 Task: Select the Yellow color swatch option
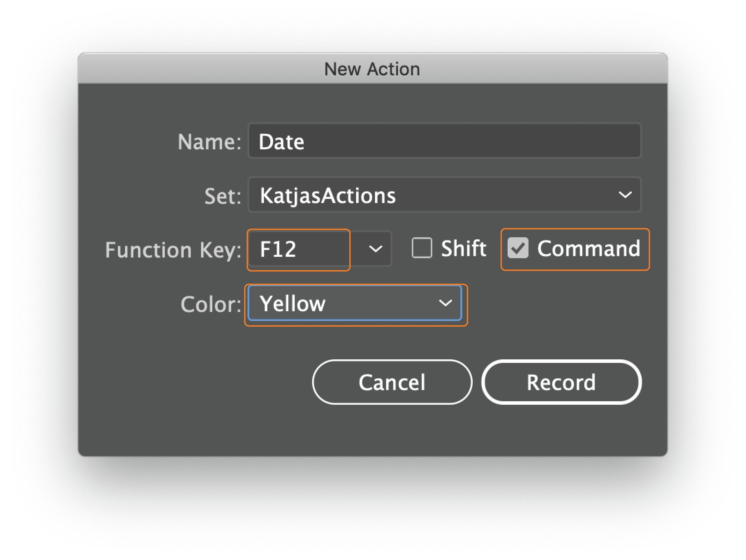(353, 304)
